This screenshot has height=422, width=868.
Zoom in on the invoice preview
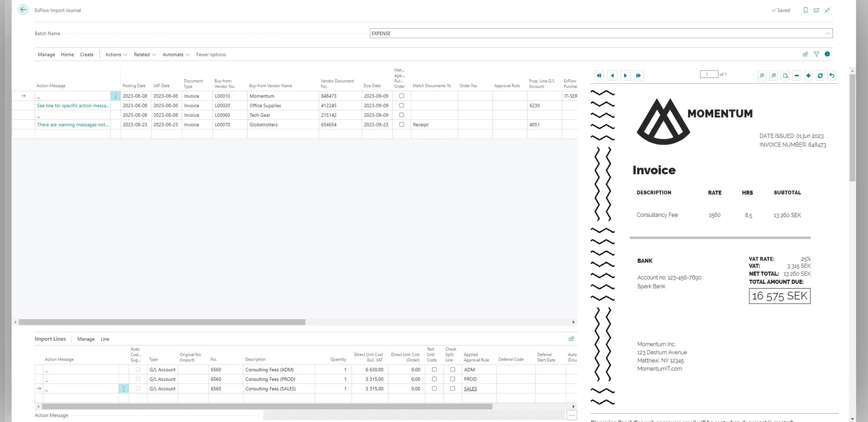773,76
